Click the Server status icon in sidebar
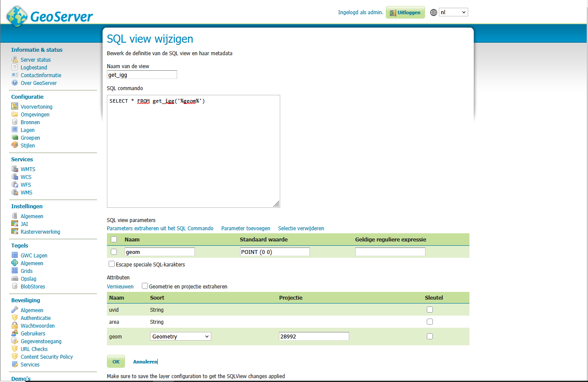The image size is (588, 382). (15, 59)
